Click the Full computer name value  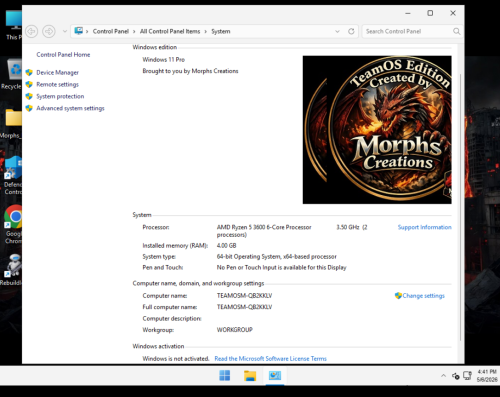[x=244, y=307]
